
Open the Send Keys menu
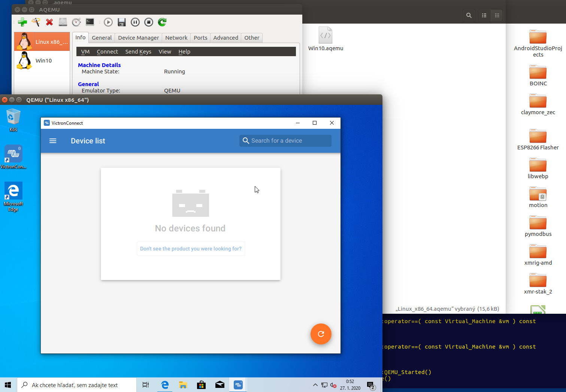pos(138,52)
